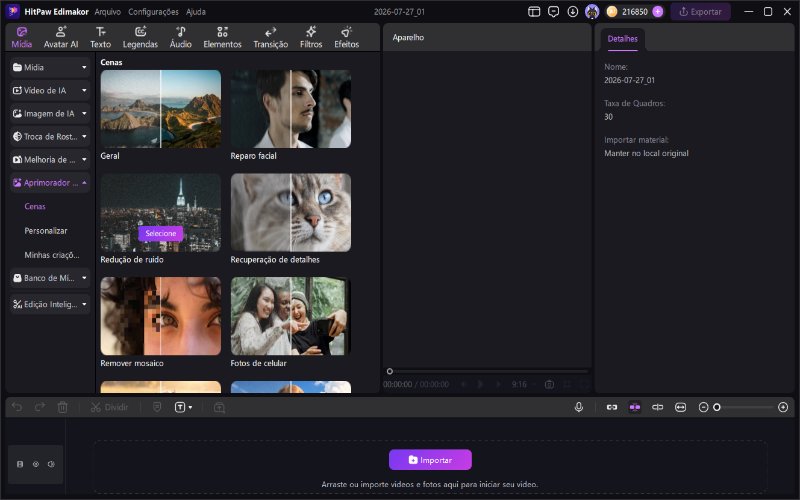The height and width of the screenshot is (500, 800).
Task: Click the purple Importar button
Action: pyautogui.click(x=430, y=460)
